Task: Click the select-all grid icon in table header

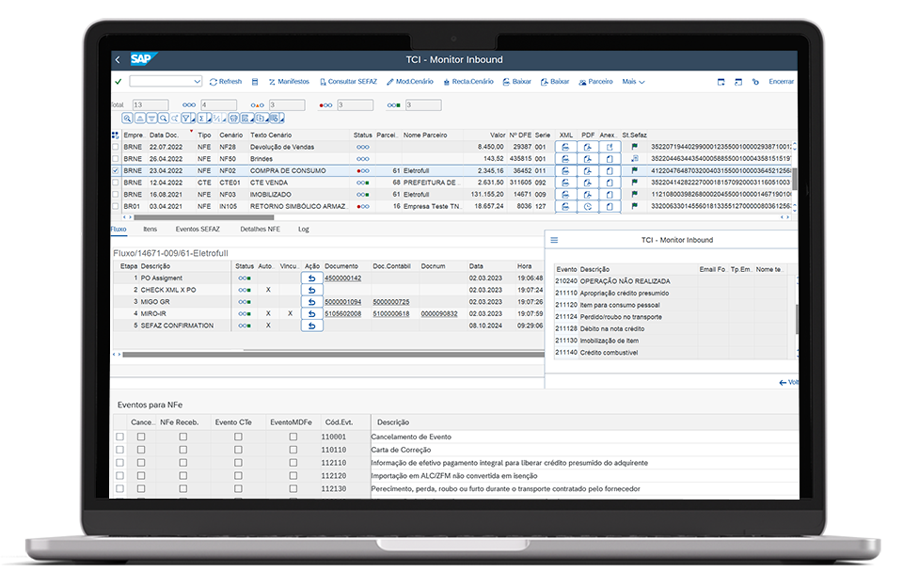Action: pos(116,135)
